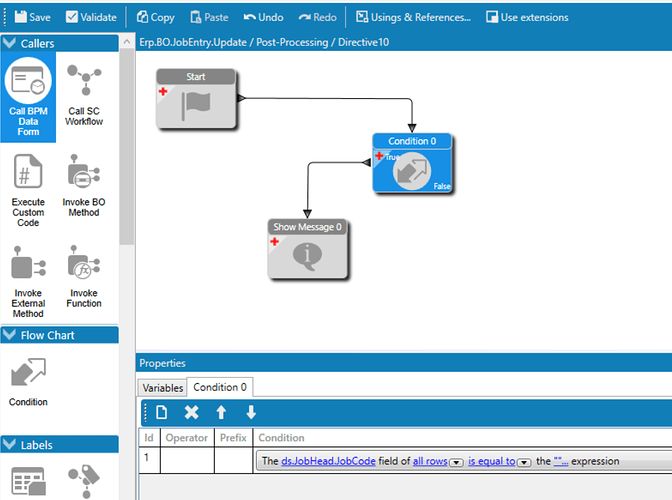Screen dimensions: 672x500
Task: Delete the selected condition row
Action: click(x=191, y=413)
